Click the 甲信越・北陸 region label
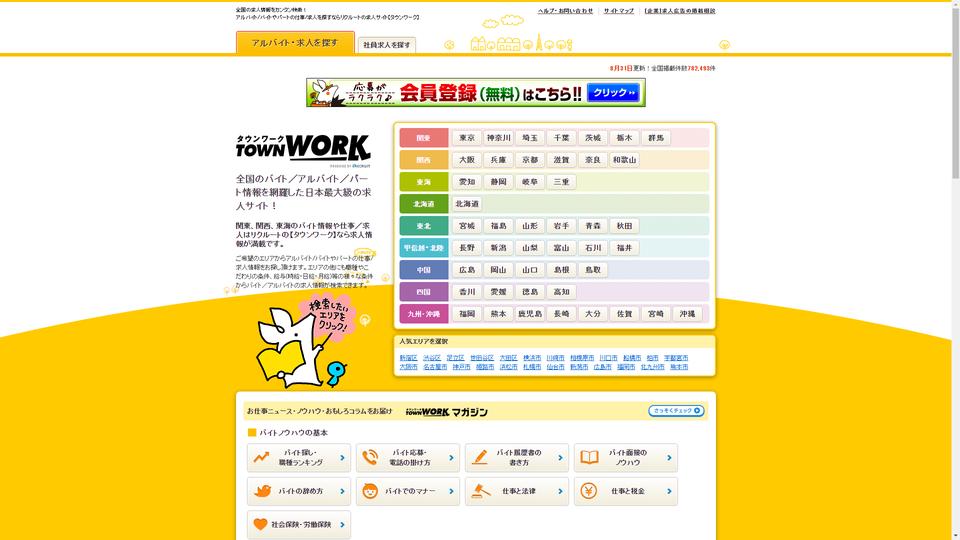Screen dimensions: 960x540 [424, 248]
